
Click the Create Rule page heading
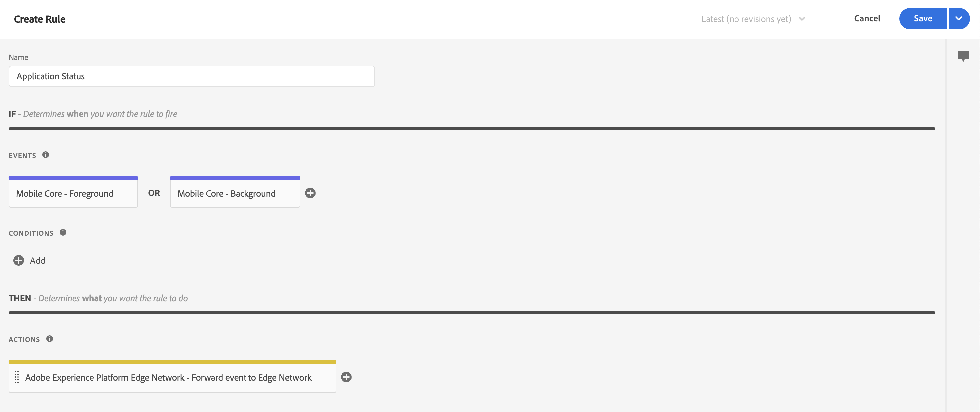[40, 19]
